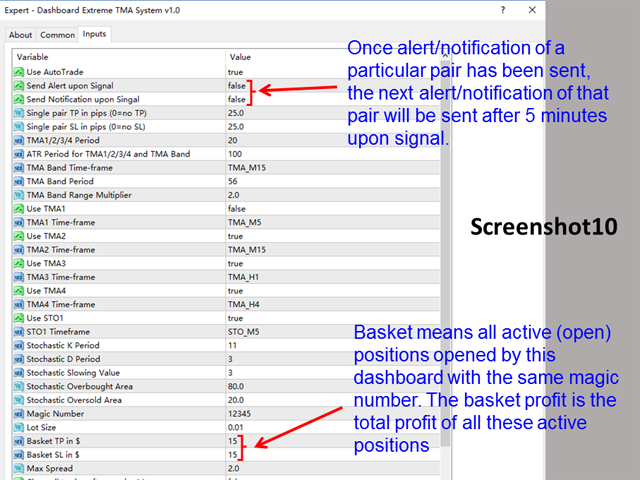
Task: Click the icon next to Magic Number
Action: pos(19,413)
